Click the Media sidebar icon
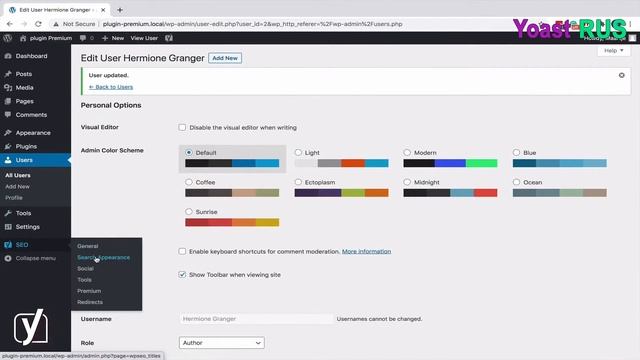 coord(8,87)
